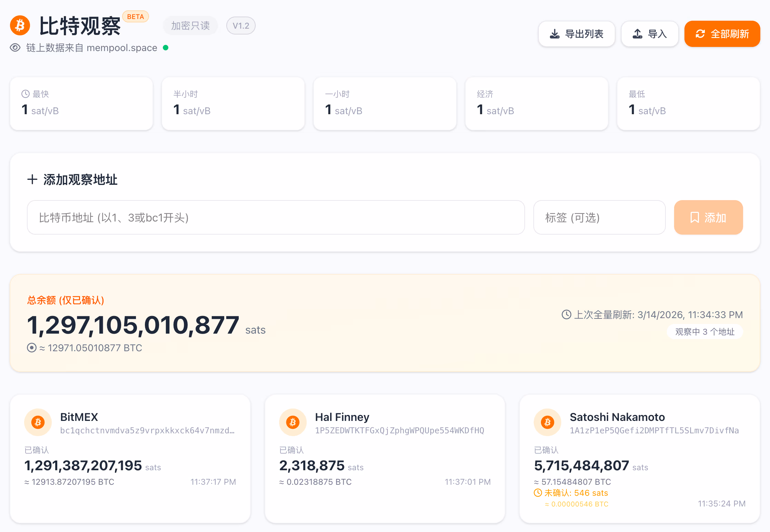Focus the 标签 (可选) label input field
Screen dimensions: 770x532
pyautogui.click(x=600, y=217)
